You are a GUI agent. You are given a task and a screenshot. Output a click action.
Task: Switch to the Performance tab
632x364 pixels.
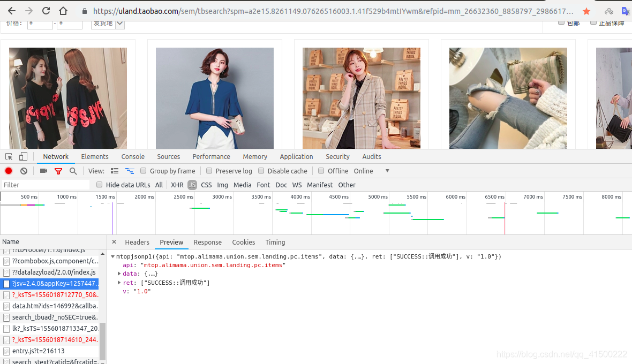[x=211, y=157]
